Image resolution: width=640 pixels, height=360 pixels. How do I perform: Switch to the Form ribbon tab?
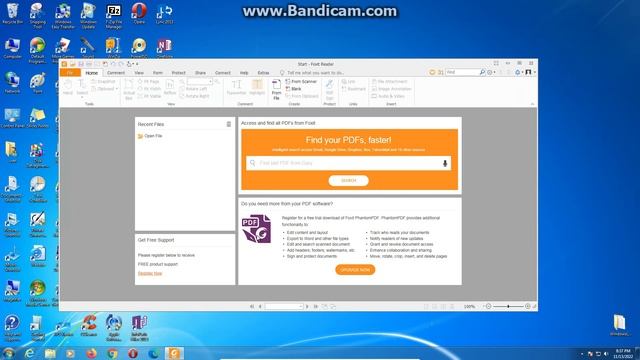tap(158, 73)
